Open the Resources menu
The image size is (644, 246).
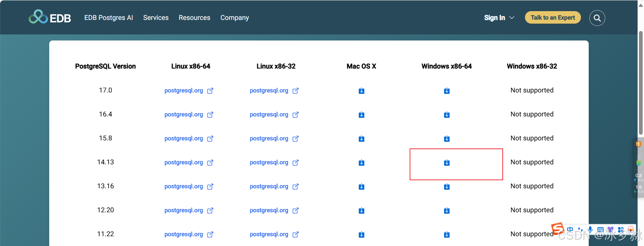[194, 18]
